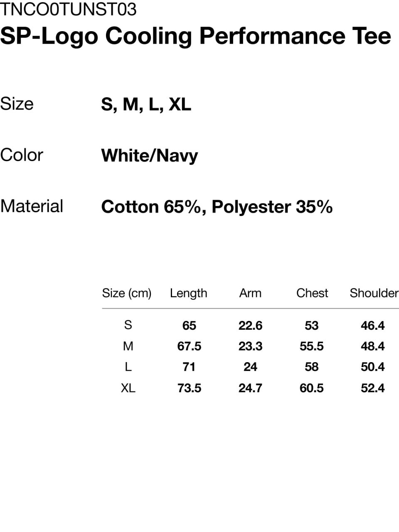Click the Material label
Image resolution: width=399 pixels, height=532 pixels.
[32, 206]
